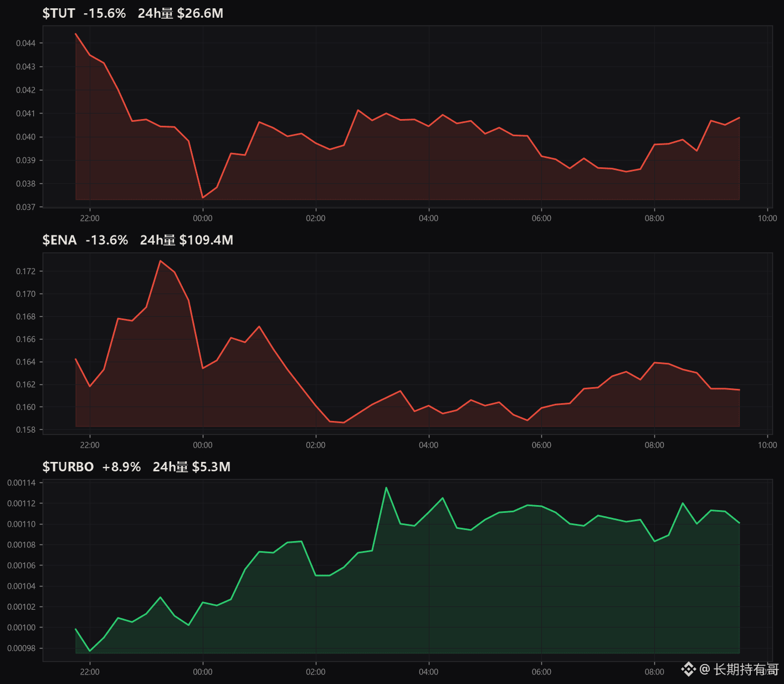Click the 0.00106 price axis label
The width and height of the screenshot is (784, 684).
click(22, 565)
